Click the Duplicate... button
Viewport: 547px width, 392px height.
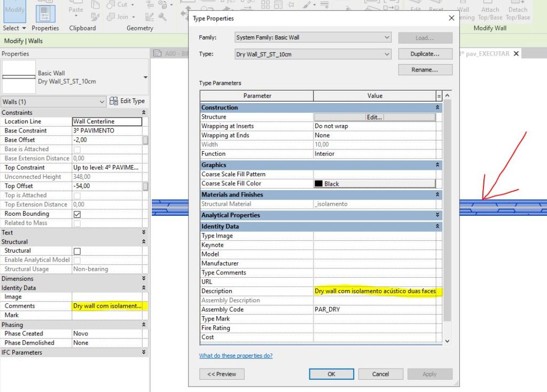pyautogui.click(x=425, y=54)
